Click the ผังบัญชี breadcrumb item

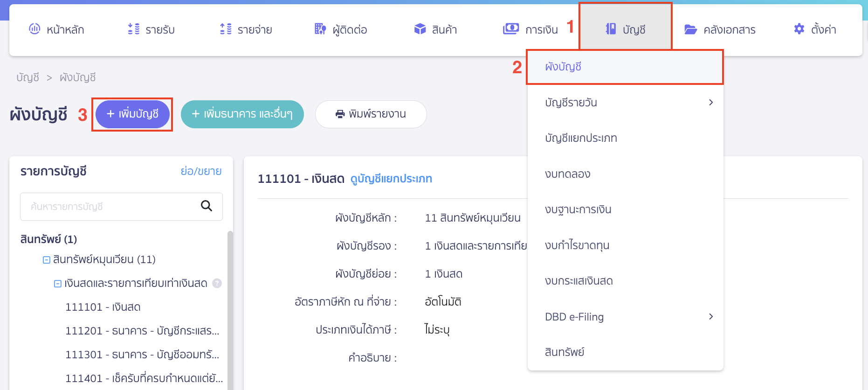(77, 77)
